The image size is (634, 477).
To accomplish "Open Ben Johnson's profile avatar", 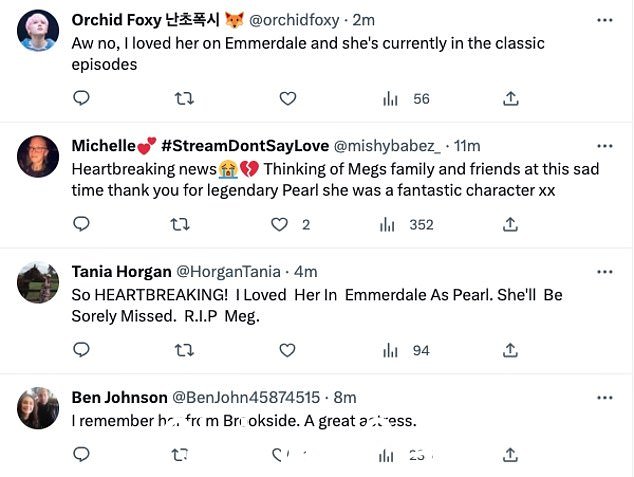I will [38, 408].
